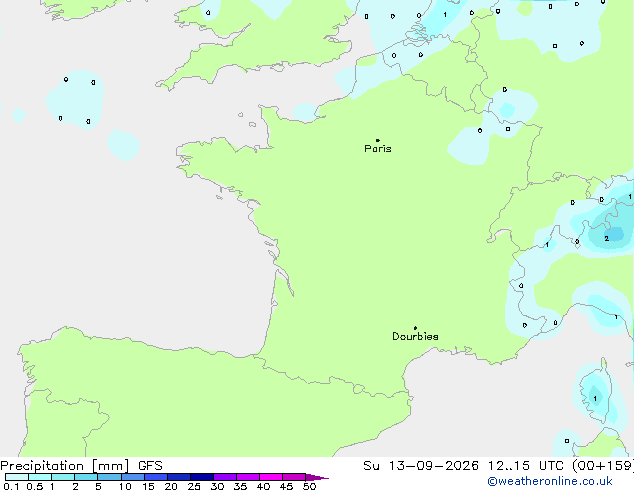Click the 1 mm value on Corsica
The width and height of the screenshot is (634, 490).
(x=595, y=399)
